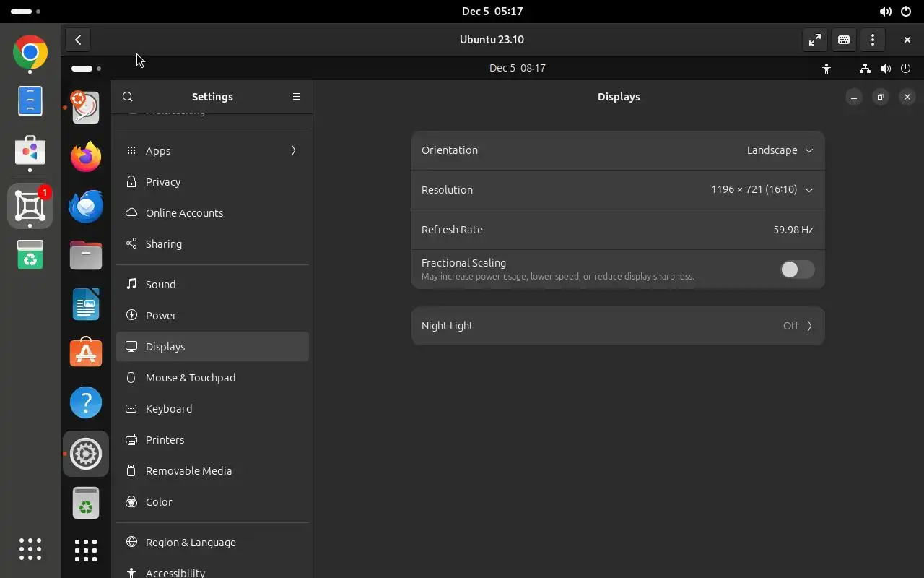Select Mouse & Touchpad in sidebar
This screenshot has width=924, height=578.
pos(212,378)
